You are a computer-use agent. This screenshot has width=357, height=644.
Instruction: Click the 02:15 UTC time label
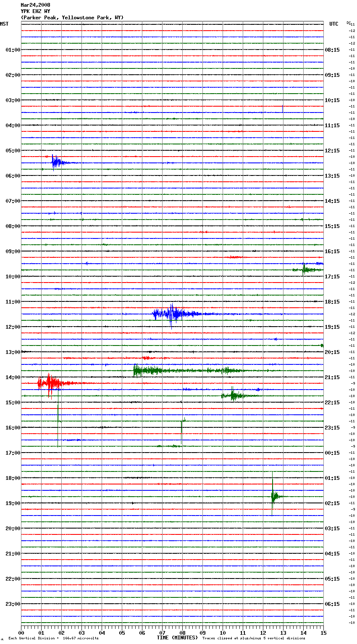point(332,503)
